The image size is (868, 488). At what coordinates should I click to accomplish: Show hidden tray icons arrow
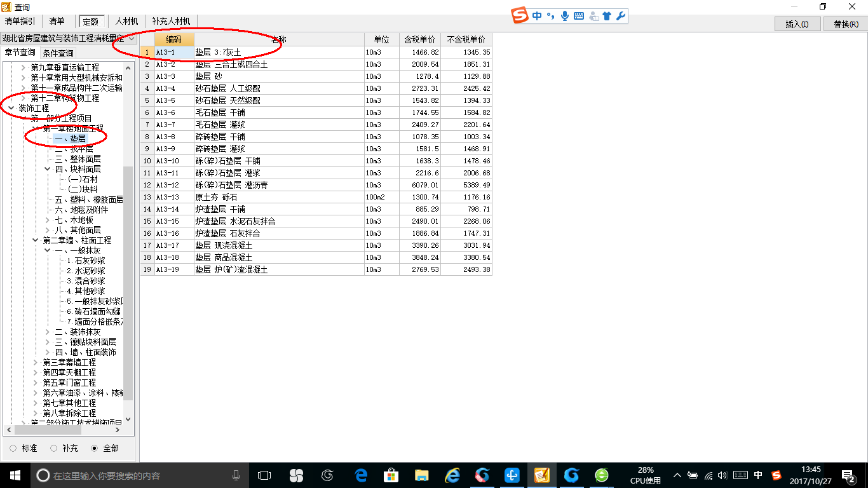pyautogui.click(x=677, y=475)
